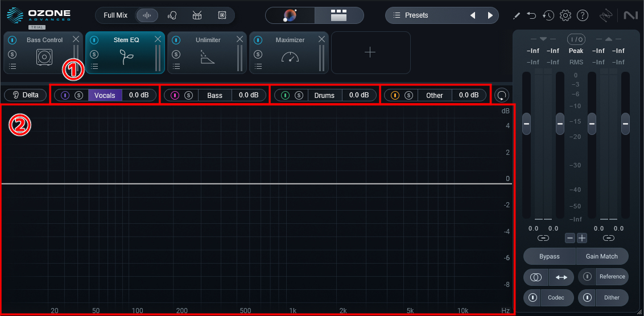This screenshot has width=644, height=316.
Task: Solo the Maximizer module
Action: tap(258, 54)
